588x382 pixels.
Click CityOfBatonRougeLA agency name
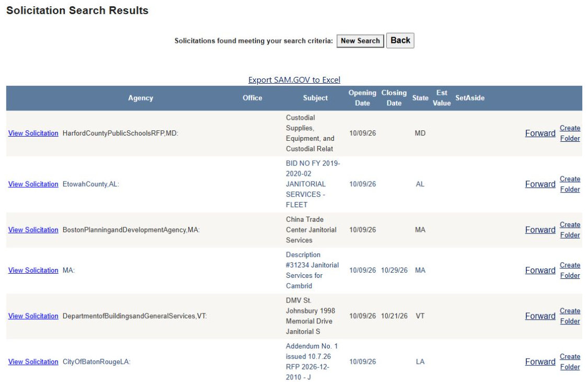pos(96,362)
